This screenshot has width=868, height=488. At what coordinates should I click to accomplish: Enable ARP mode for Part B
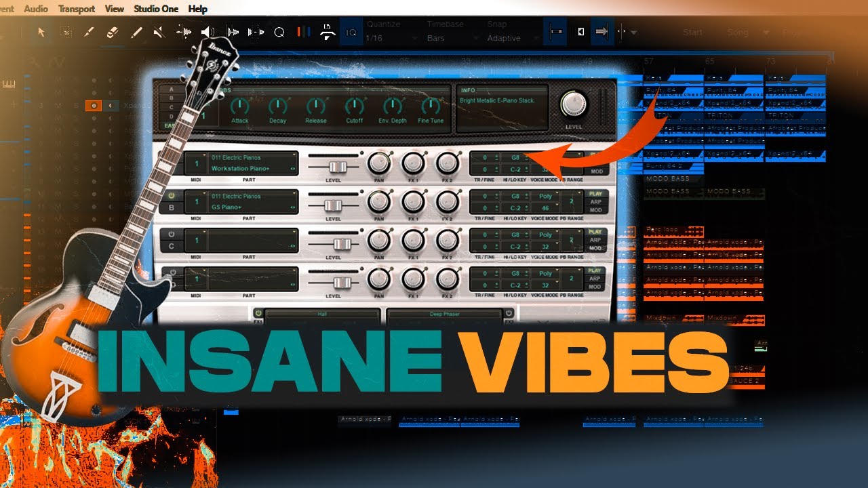595,202
